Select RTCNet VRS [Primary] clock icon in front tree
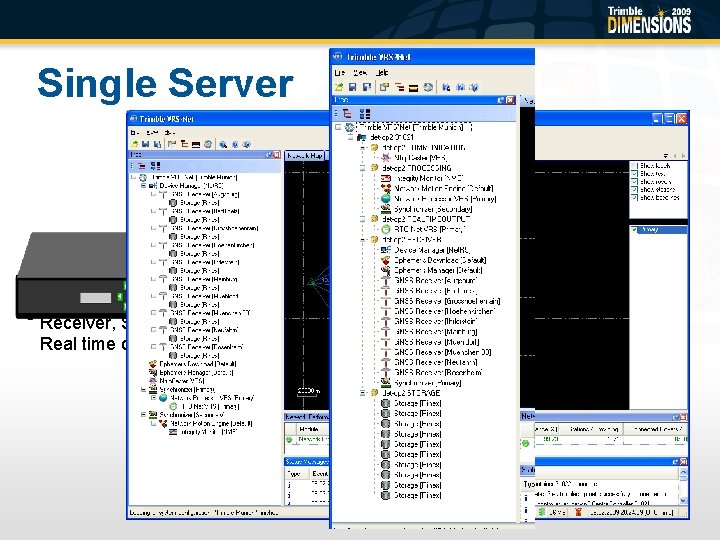This screenshot has width=720, height=540. (x=386, y=229)
